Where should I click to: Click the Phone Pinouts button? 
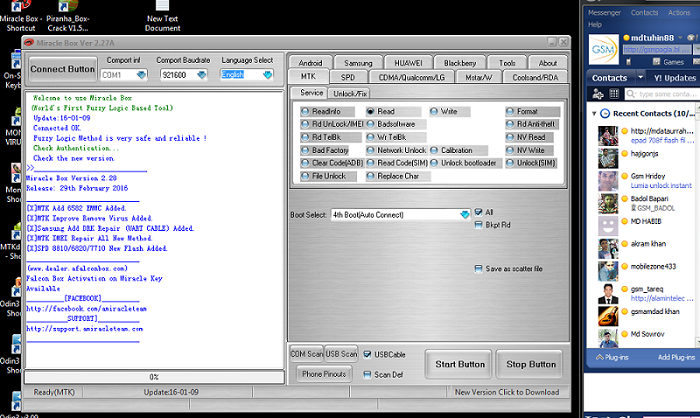point(324,374)
